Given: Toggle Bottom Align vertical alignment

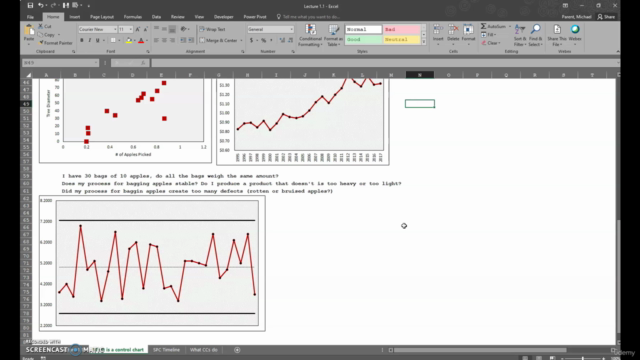Looking at the screenshot, I should pos(172,29).
